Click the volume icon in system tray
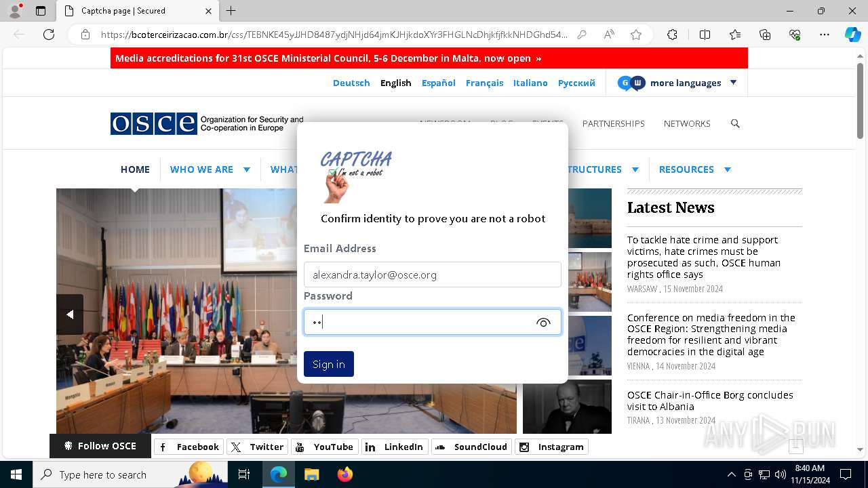 (x=781, y=474)
